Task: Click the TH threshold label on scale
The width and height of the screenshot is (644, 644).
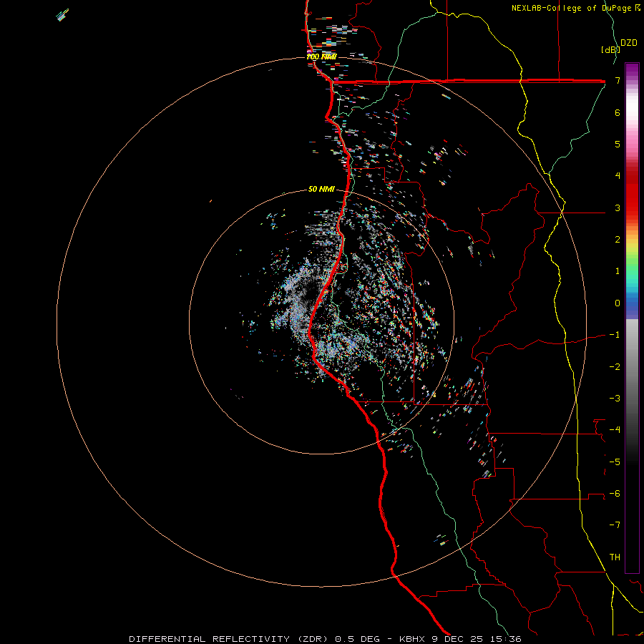Action: click(615, 557)
